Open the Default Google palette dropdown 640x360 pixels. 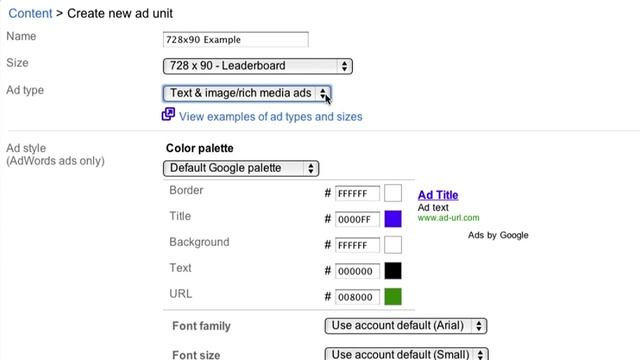pos(241,168)
